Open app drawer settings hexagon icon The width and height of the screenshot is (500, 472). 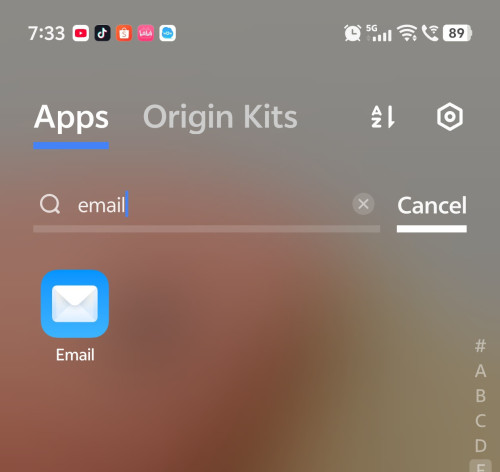coord(450,117)
